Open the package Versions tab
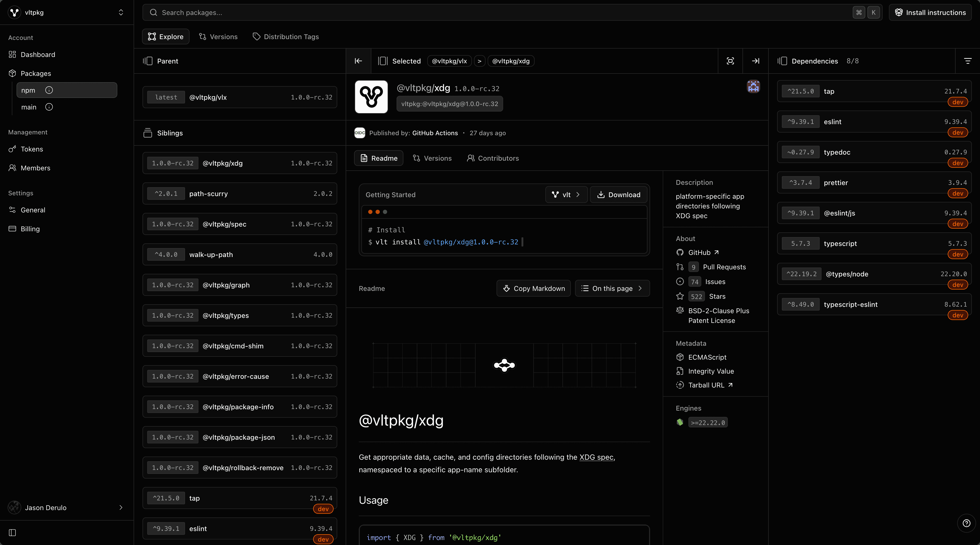This screenshot has width=980, height=545. (432, 158)
